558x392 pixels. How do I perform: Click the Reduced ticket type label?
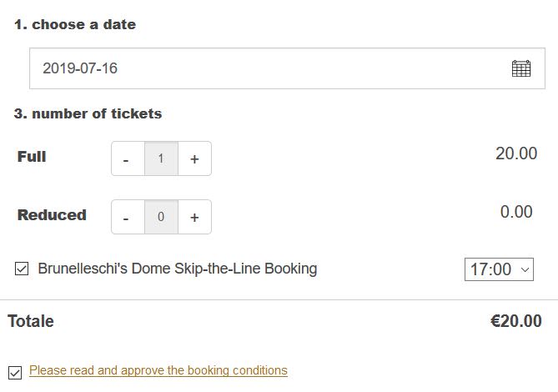tap(52, 215)
